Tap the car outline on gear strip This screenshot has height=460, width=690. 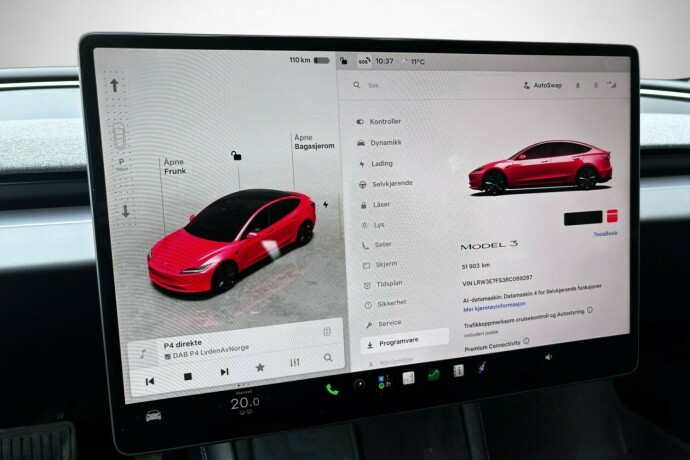point(119,136)
